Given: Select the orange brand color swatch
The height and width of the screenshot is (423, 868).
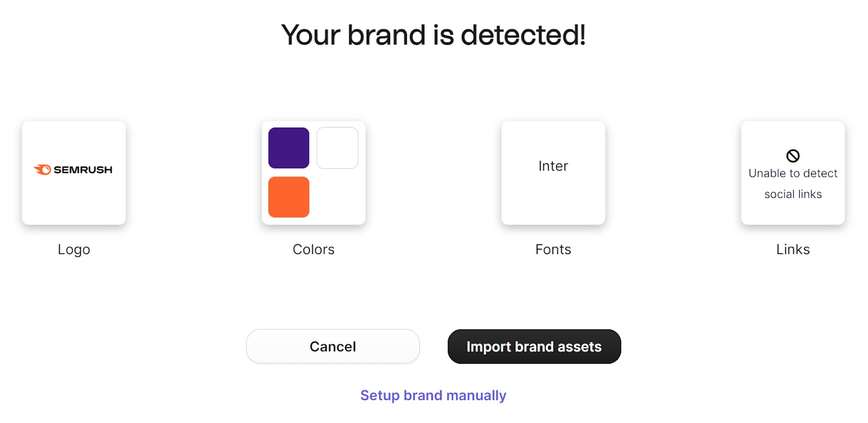Looking at the screenshot, I should pos(289,197).
